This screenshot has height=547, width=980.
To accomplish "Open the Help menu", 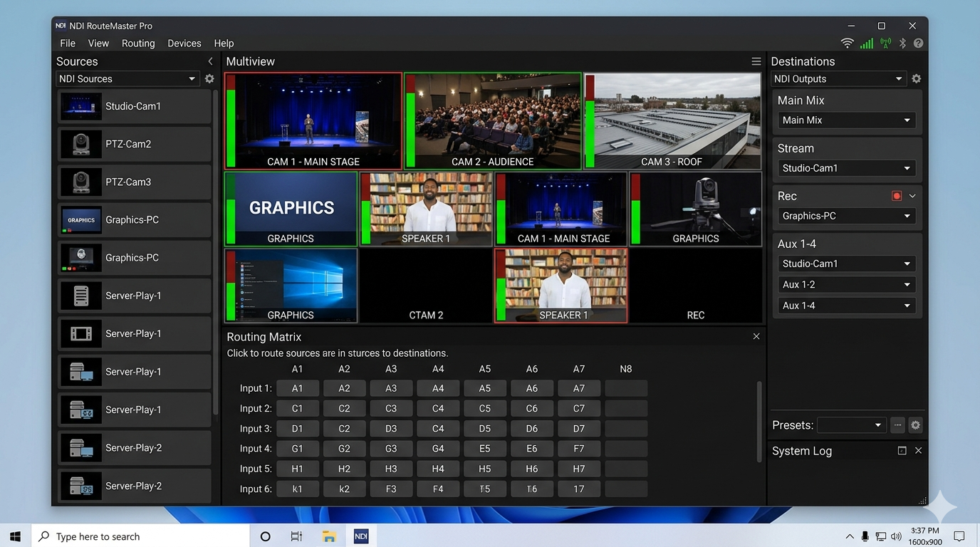I will point(224,43).
